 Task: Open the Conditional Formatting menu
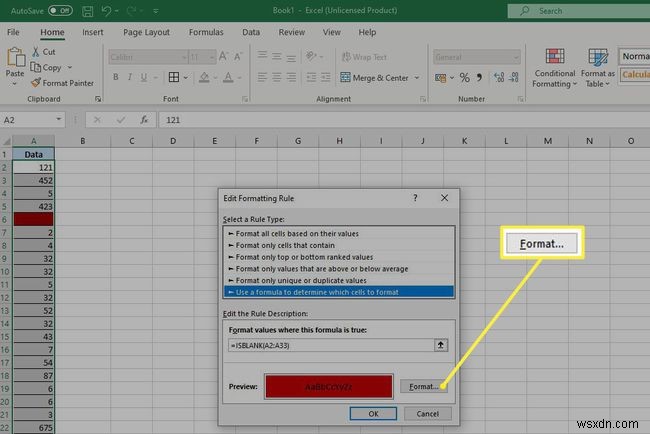click(555, 68)
